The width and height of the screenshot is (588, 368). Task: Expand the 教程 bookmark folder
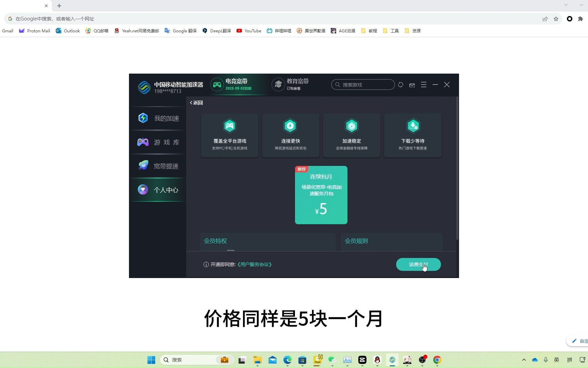[x=369, y=31]
